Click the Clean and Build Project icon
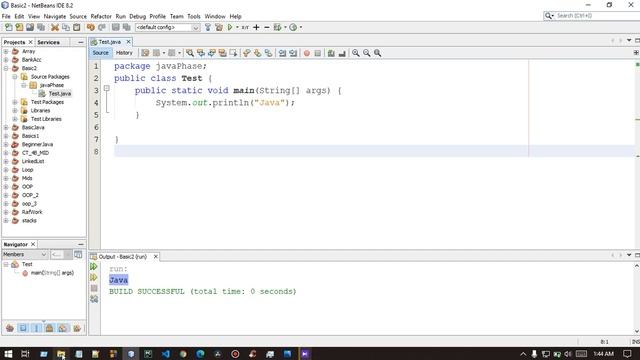The image size is (640, 360). click(219, 27)
